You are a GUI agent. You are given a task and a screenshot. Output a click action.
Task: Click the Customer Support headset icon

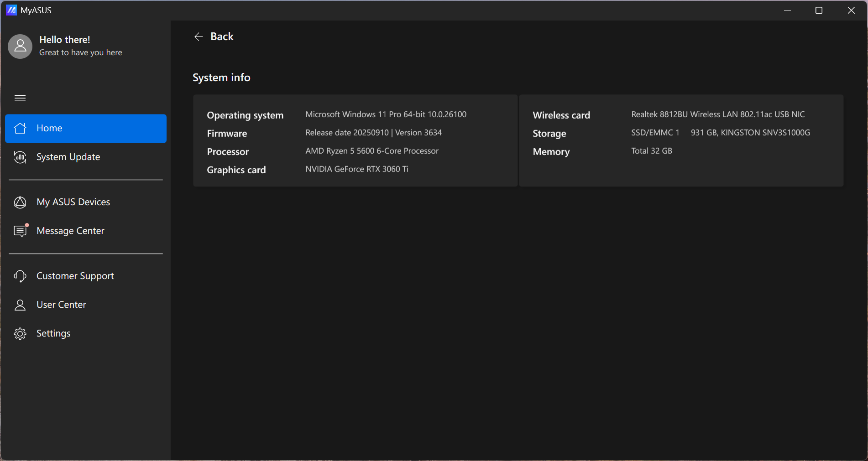click(20, 276)
